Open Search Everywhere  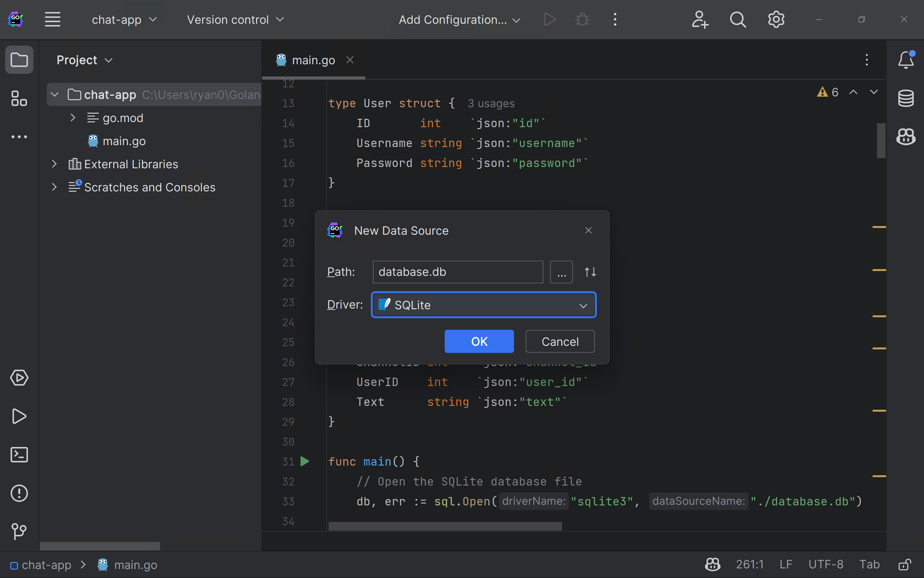tap(737, 19)
